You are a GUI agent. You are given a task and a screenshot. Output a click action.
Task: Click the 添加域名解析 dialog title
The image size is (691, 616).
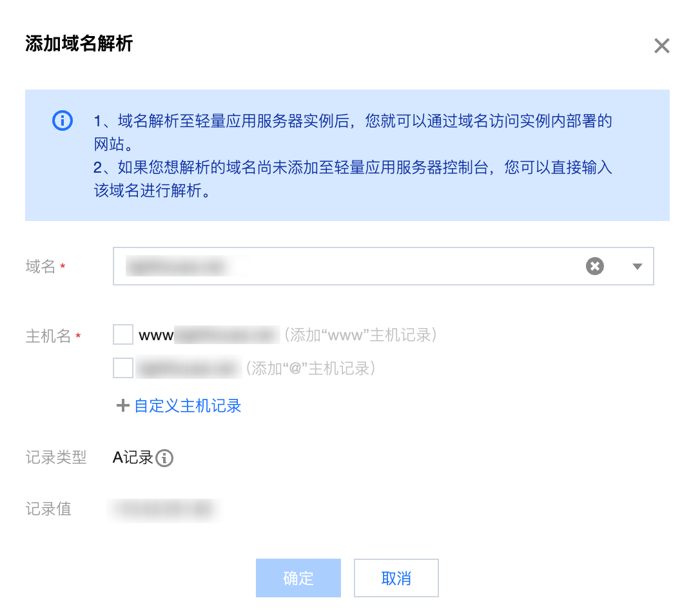click(79, 44)
